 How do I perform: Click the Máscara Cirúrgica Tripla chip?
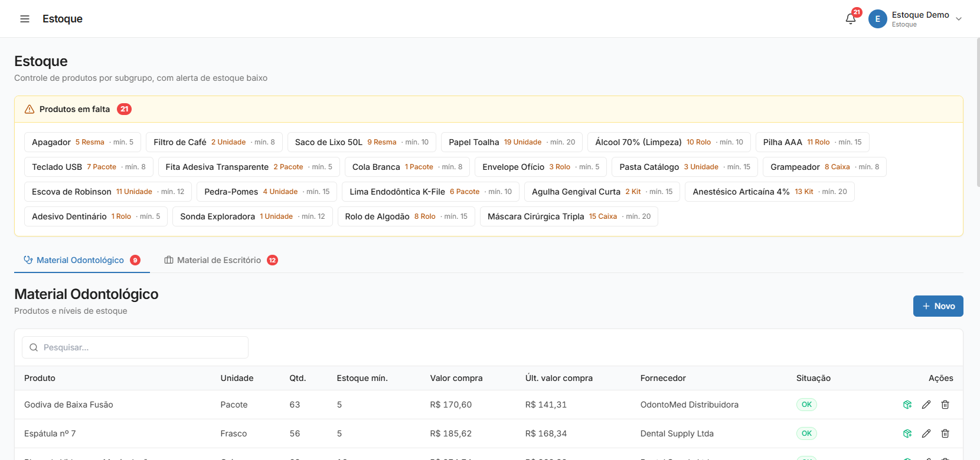point(569,216)
